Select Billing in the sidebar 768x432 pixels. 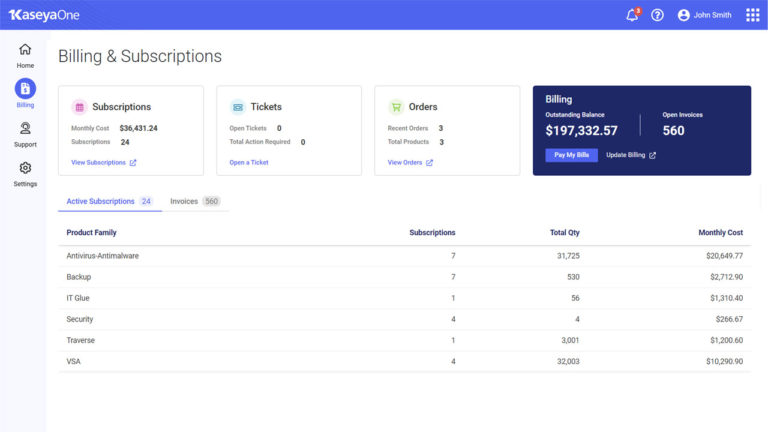[25, 93]
